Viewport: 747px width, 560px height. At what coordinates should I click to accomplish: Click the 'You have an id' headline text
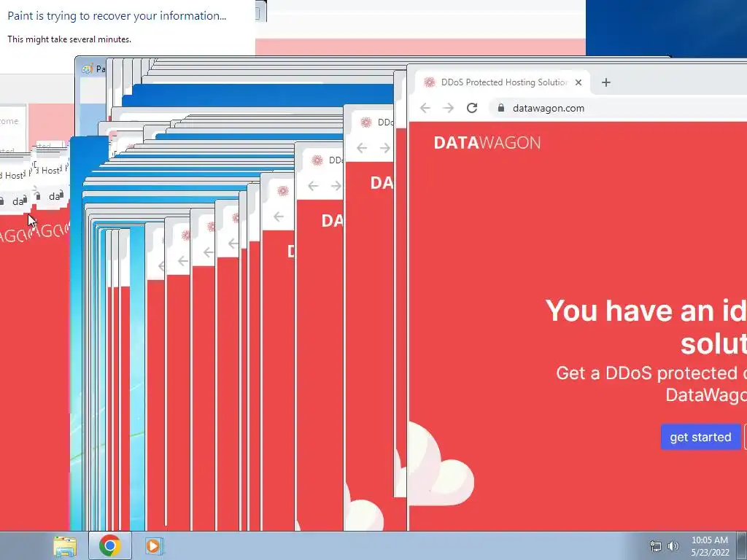(646, 311)
